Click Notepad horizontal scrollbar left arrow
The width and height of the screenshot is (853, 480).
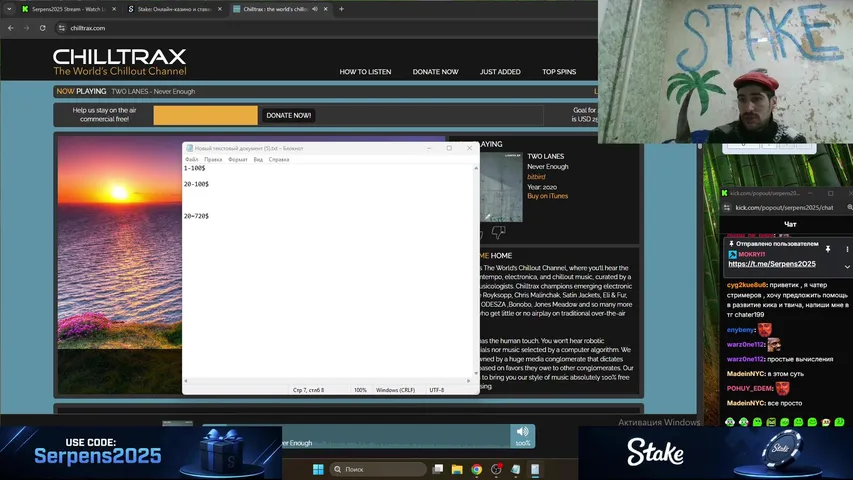(186, 381)
